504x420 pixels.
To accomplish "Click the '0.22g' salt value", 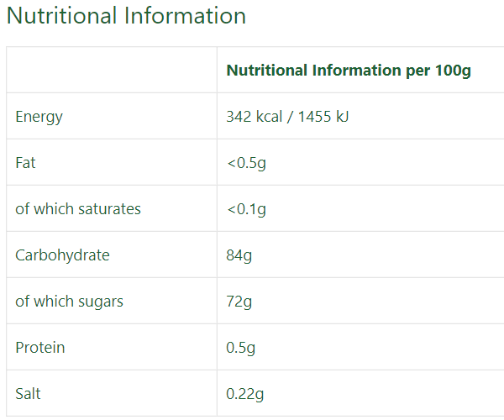I will point(247,394).
